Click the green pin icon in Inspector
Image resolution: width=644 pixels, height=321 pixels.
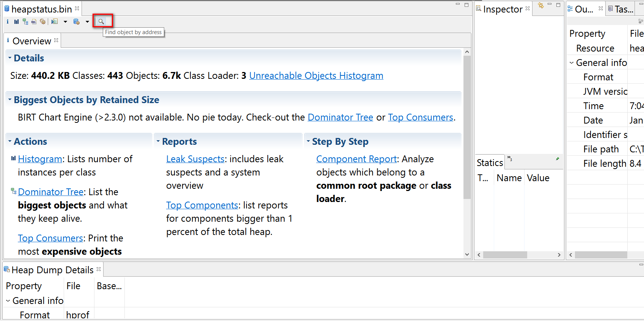558,159
